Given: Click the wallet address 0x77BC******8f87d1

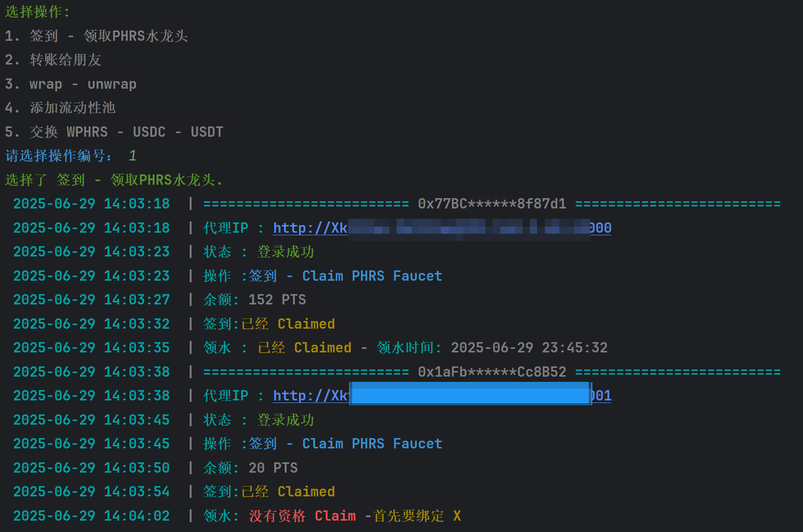Looking at the screenshot, I should [x=492, y=204].
